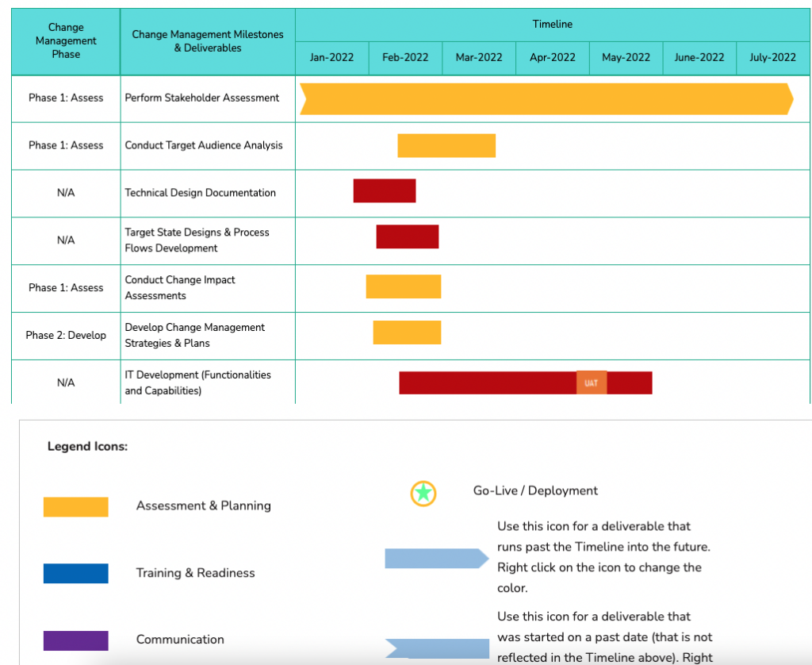Select the Apr-2022 month header

pyautogui.click(x=553, y=57)
